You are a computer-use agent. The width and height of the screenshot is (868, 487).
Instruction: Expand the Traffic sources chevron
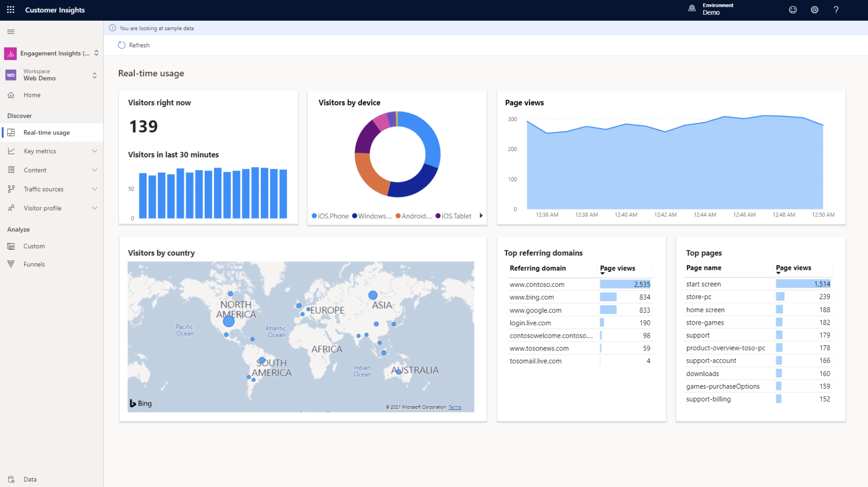click(x=95, y=189)
